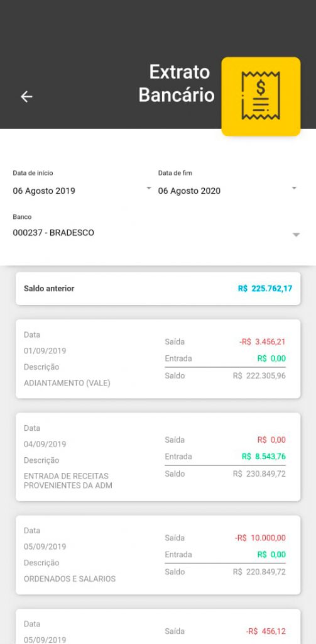Viewport: 316px width, 644px height.
Task: Open the ADIANTAMENTO (VALE) transaction card
Action: [158, 359]
